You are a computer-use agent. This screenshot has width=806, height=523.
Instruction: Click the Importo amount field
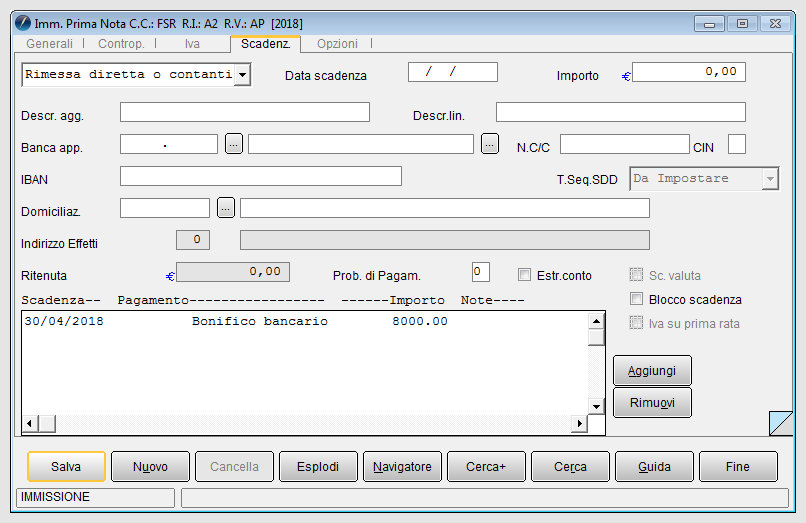[x=689, y=72]
